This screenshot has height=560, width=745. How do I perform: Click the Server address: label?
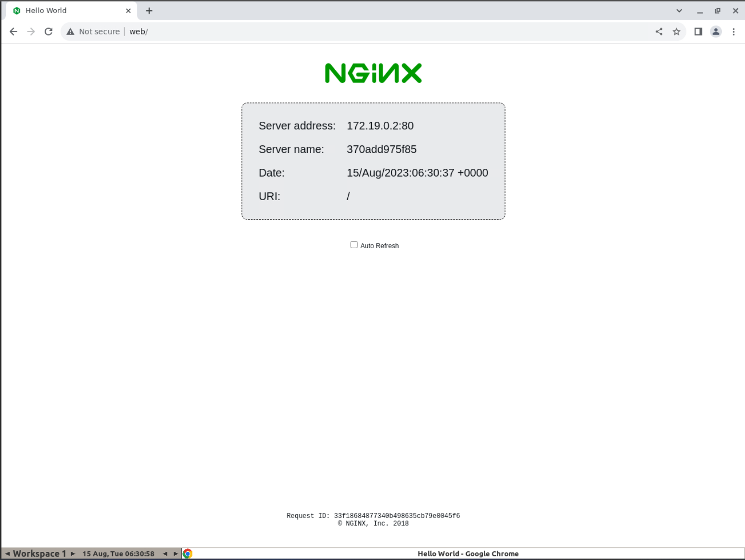297,126
